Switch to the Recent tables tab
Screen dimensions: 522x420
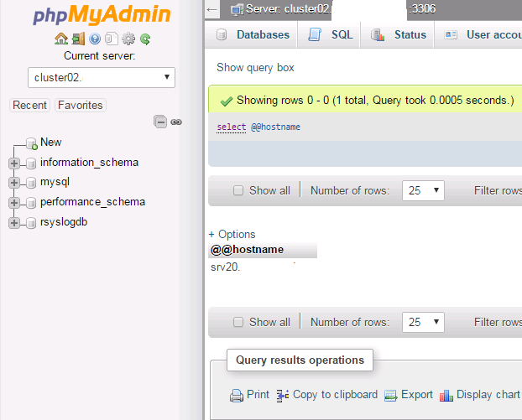29,105
